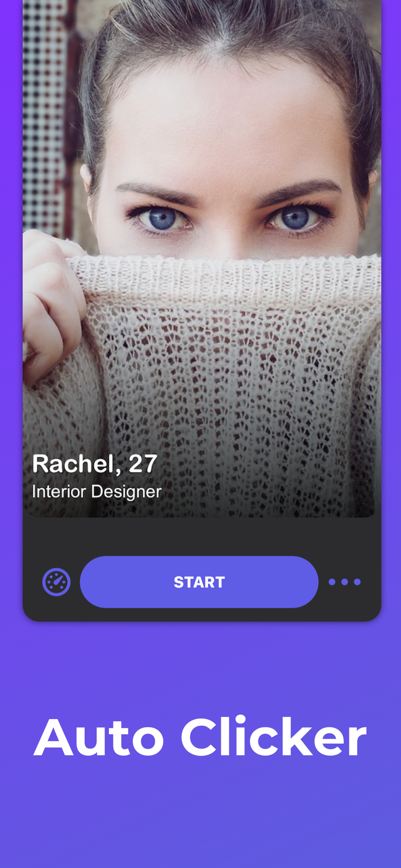Click the word "Clicker" in the heading

click(274, 736)
